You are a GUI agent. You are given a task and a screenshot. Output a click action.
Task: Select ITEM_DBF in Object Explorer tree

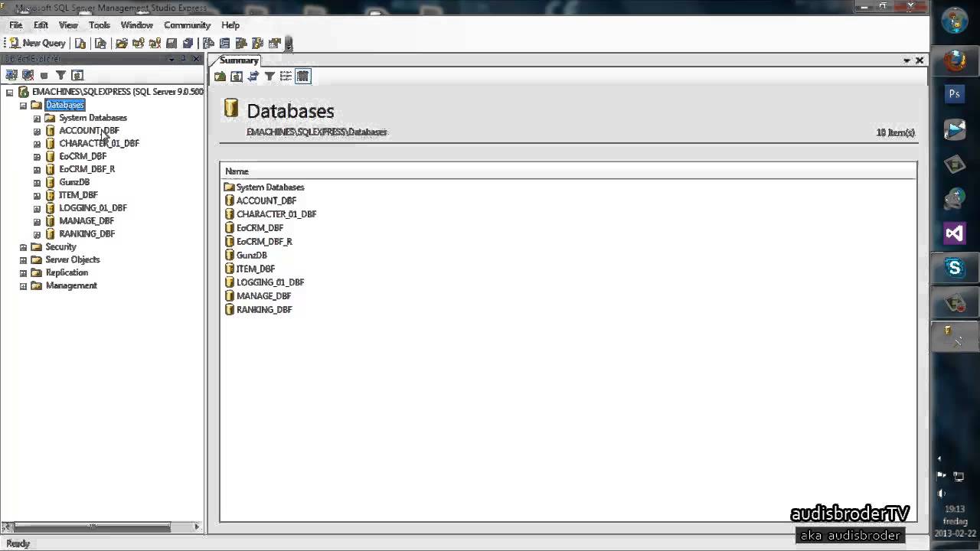pyautogui.click(x=78, y=195)
